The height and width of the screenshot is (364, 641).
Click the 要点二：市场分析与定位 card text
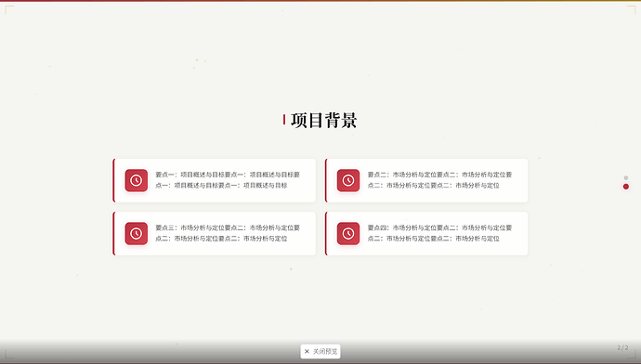pyautogui.click(x=439, y=180)
